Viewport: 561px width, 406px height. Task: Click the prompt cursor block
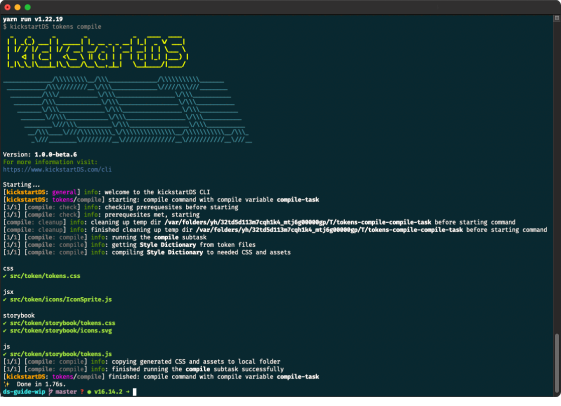[x=135, y=392]
